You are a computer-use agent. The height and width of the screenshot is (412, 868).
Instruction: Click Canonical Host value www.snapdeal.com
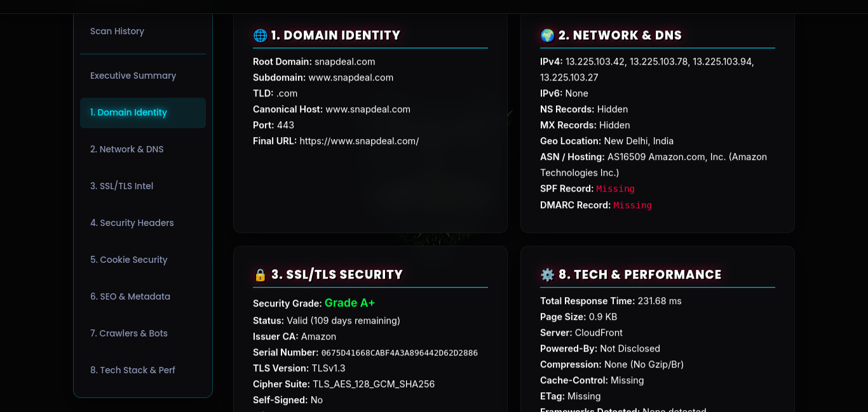coord(368,109)
